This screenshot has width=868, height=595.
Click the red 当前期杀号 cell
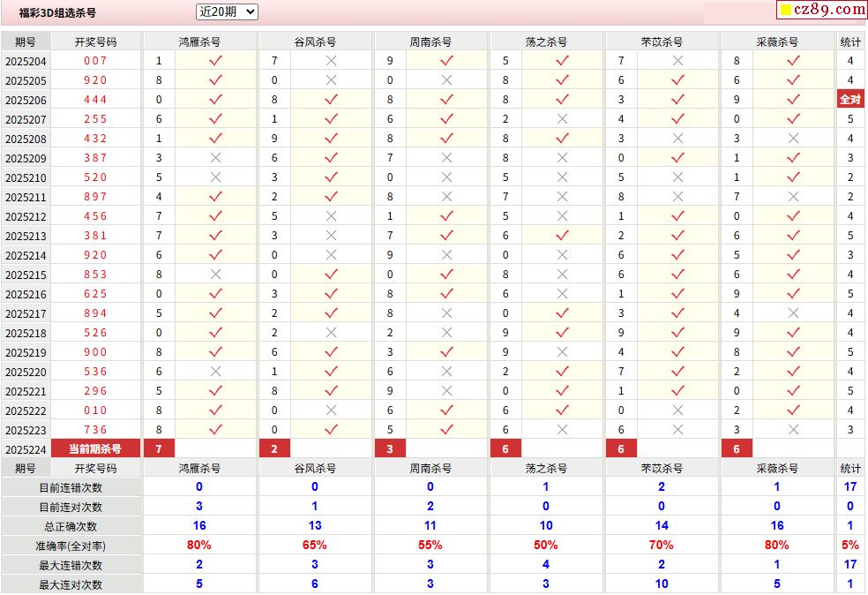coord(95,448)
